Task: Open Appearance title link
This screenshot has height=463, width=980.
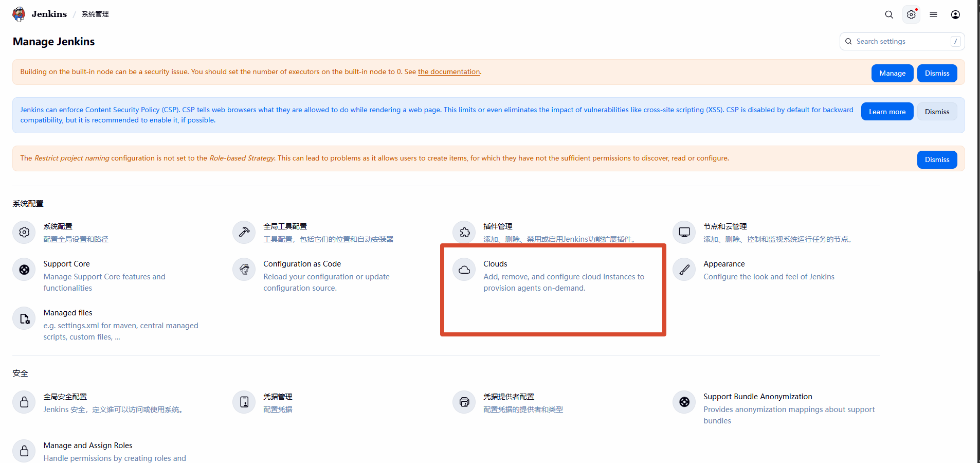Action: point(724,264)
